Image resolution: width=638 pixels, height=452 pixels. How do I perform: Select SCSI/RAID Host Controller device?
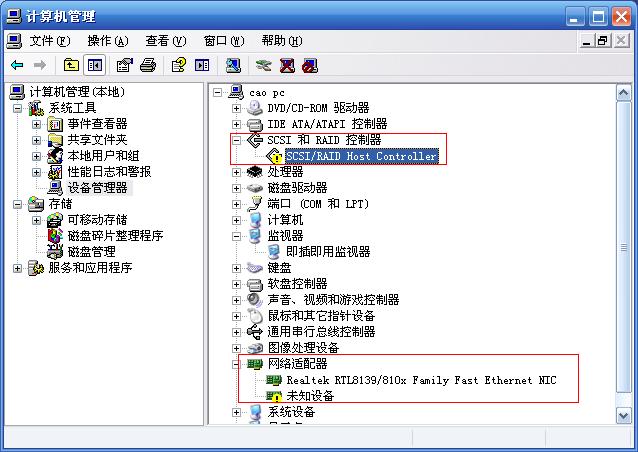(362, 156)
